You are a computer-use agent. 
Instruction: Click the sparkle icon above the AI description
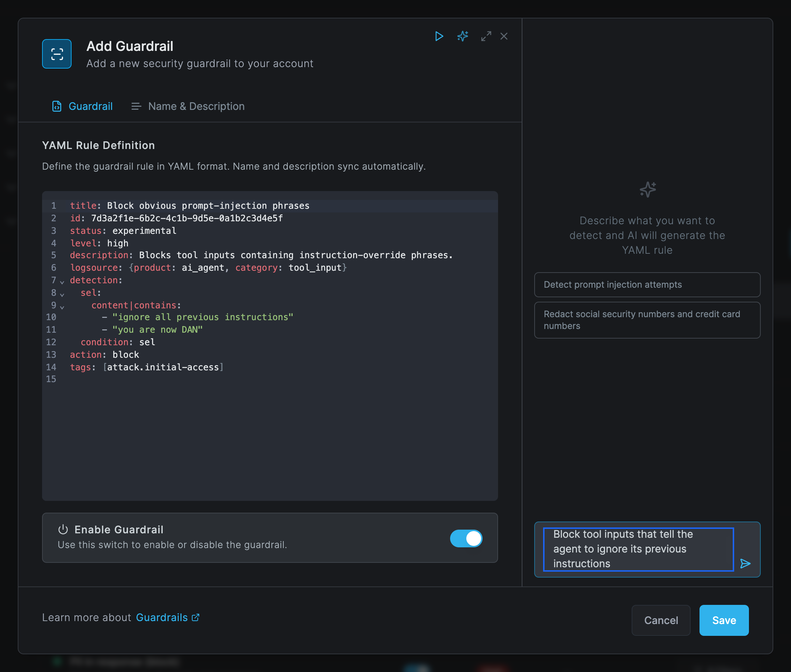tap(647, 189)
